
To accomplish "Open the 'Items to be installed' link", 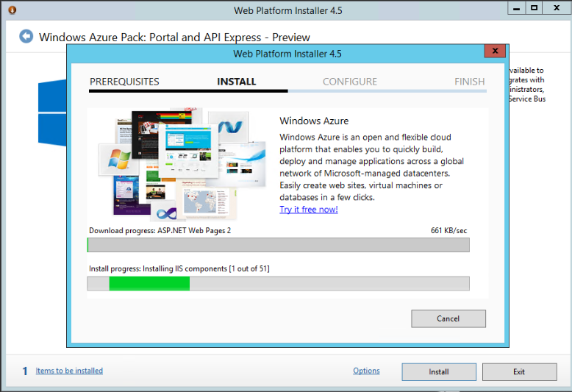I will (x=69, y=371).
